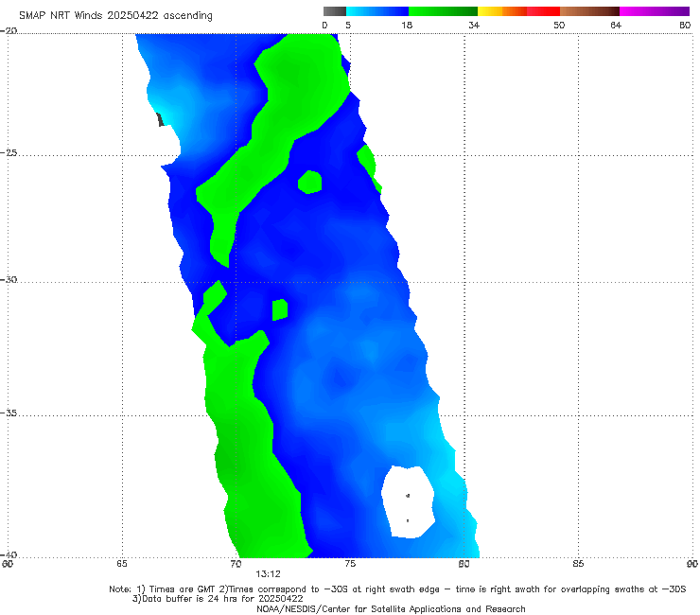Click the brown 50–64 color bar segment
This screenshot has width=700, height=615.
click(x=589, y=11)
